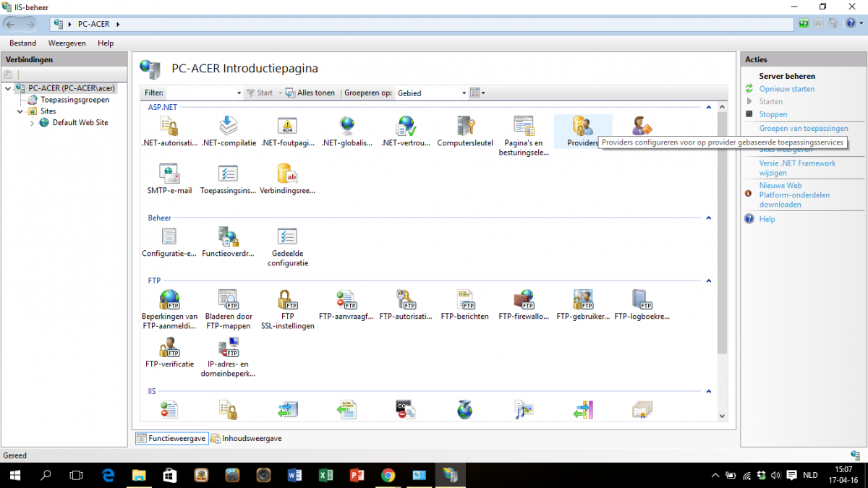The image size is (868, 488).
Task: Open the Bestand menu
Action: coord(22,43)
